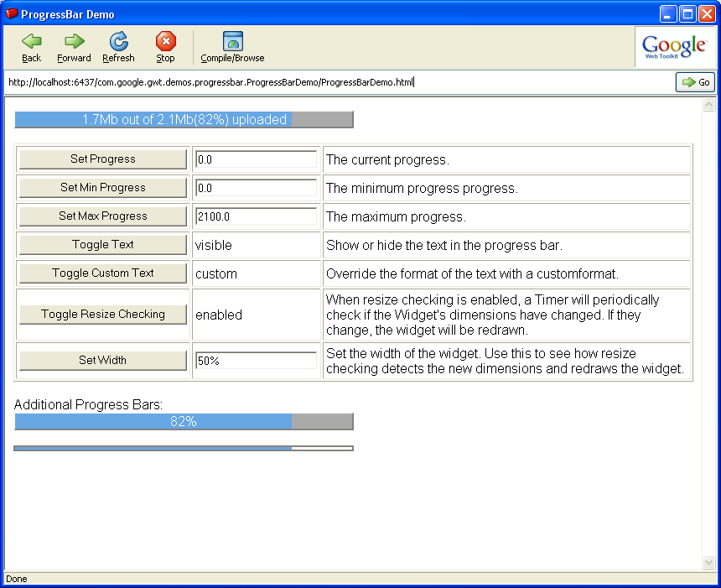Image resolution: width=721 pixels, height=588 pixels.
Task: Select the width input containing 50%
Action: tap(257, 361)
